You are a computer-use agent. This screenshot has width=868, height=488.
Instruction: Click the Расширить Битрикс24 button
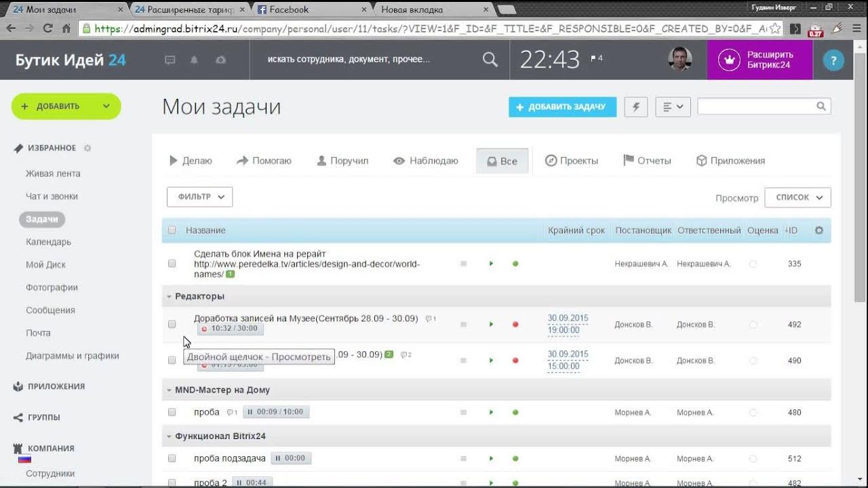759,60
